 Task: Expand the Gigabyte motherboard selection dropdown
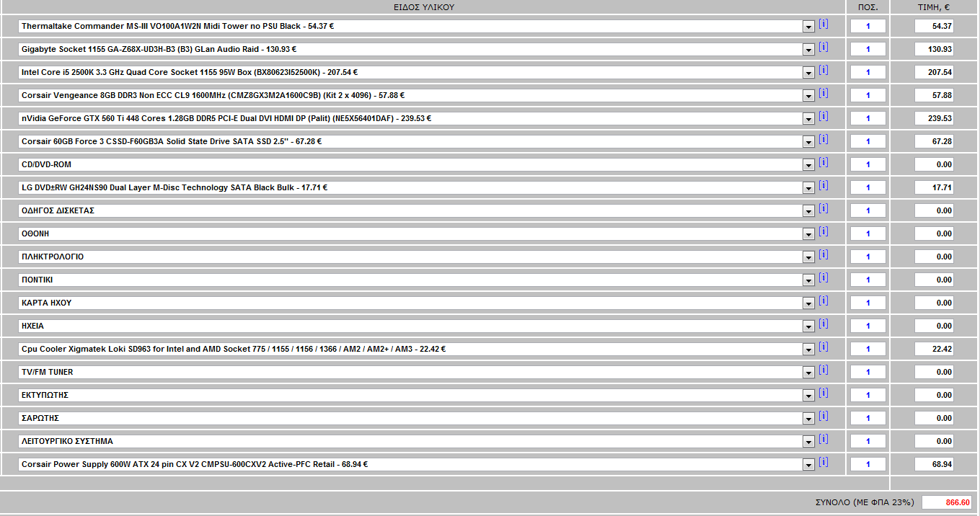coord(808,50)
